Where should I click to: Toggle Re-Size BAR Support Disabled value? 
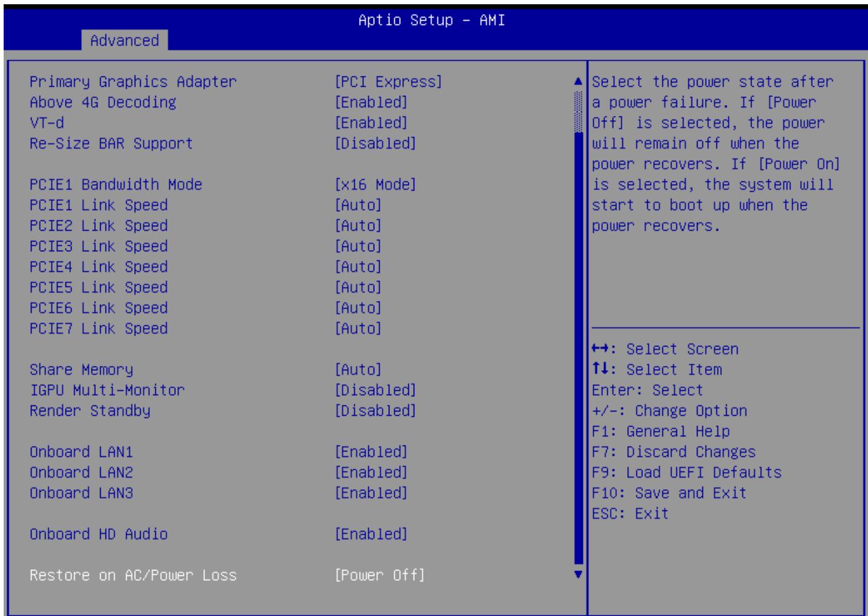pyautogui.click(x=375, y=143)
